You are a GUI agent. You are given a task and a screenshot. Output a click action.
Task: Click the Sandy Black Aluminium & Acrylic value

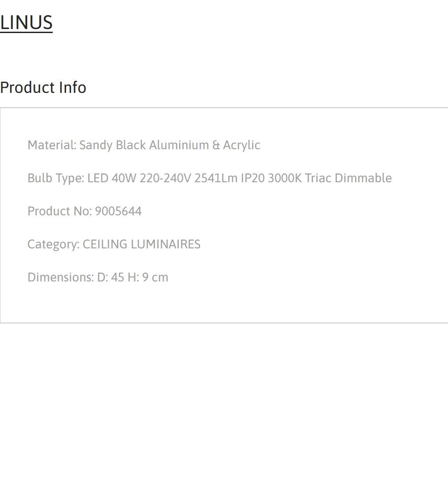pyautogui.click(x=170, y=145)
